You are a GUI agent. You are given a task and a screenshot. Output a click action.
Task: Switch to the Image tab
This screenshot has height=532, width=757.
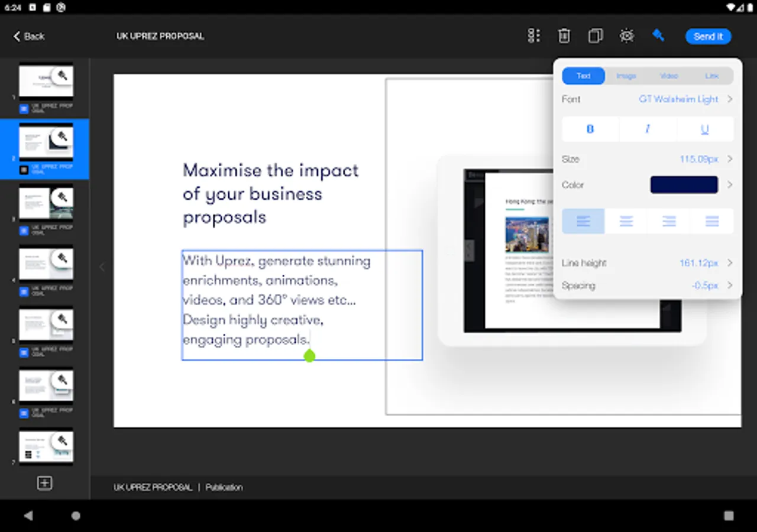(x=626, y=76)
